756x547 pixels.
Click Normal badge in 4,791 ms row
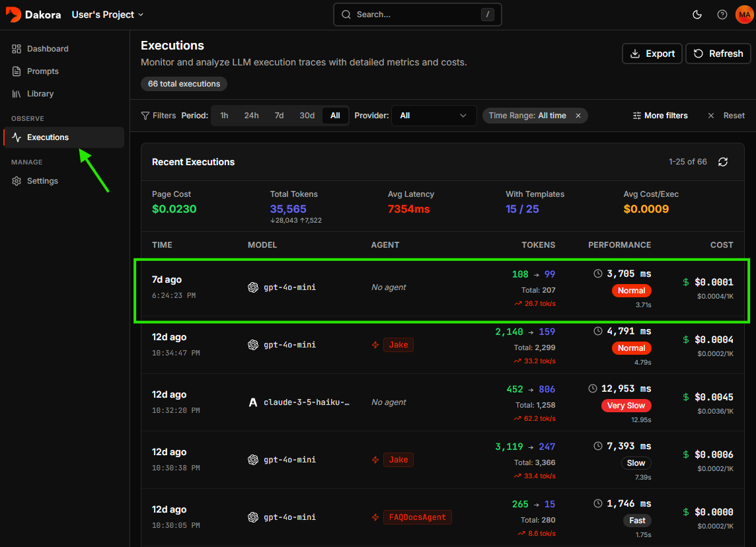[631, 348]
